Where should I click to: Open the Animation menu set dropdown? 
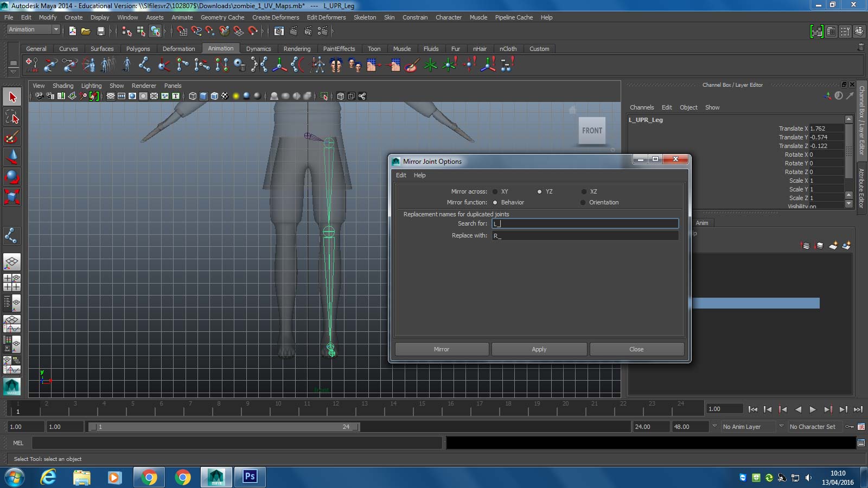click(x=33, y=30)
